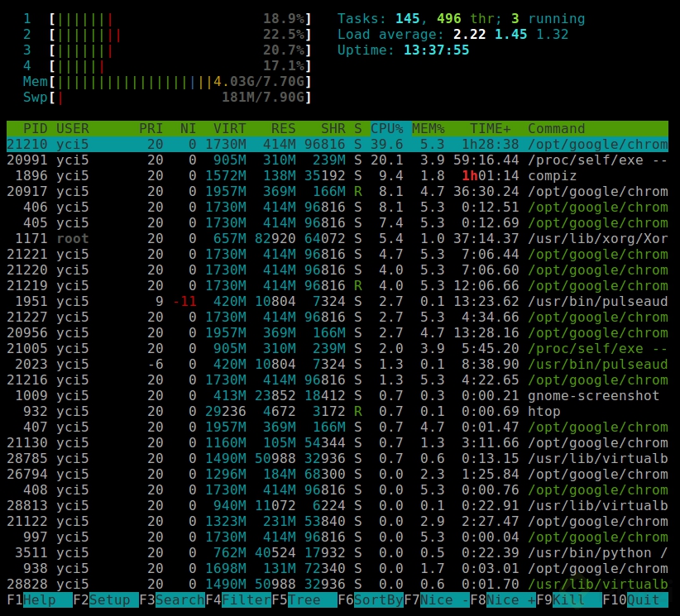The image size is (680, 616).
Task: Select the chrome thread with PID 405
Action: pos(338,222)
